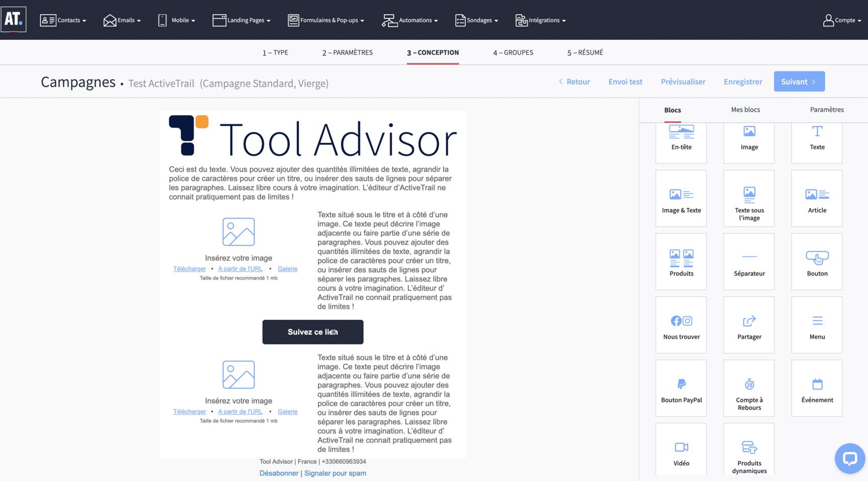Add the Produits block
The width and height of the screenshot is (868, 481).
point(681,262)
